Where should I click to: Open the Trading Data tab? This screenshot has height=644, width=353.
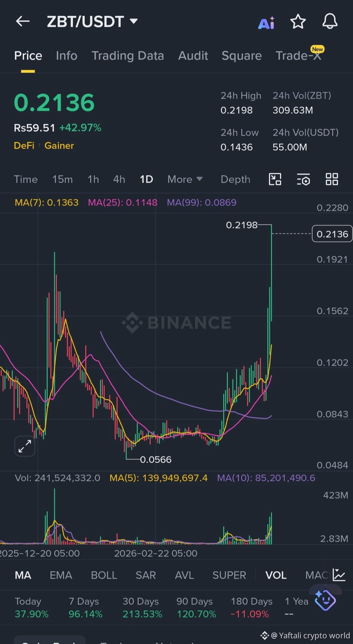pyautogui.click(x=128, y=56)
